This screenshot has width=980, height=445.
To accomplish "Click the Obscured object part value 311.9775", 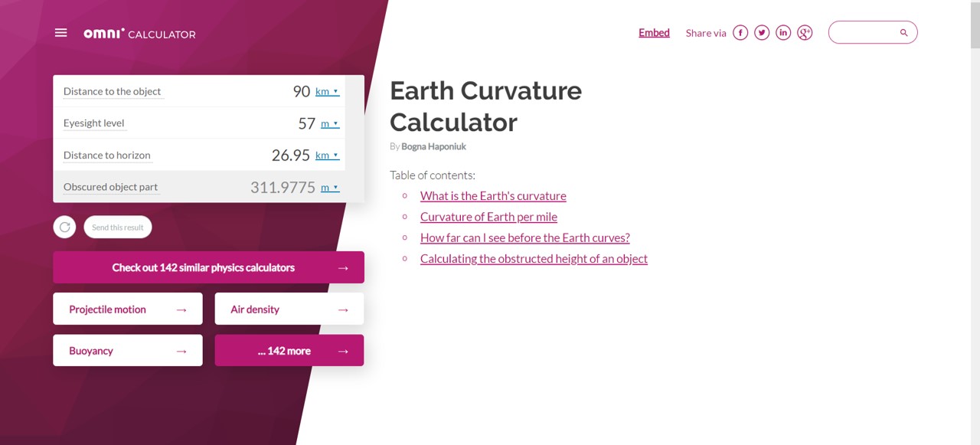I will click(283, 187).
